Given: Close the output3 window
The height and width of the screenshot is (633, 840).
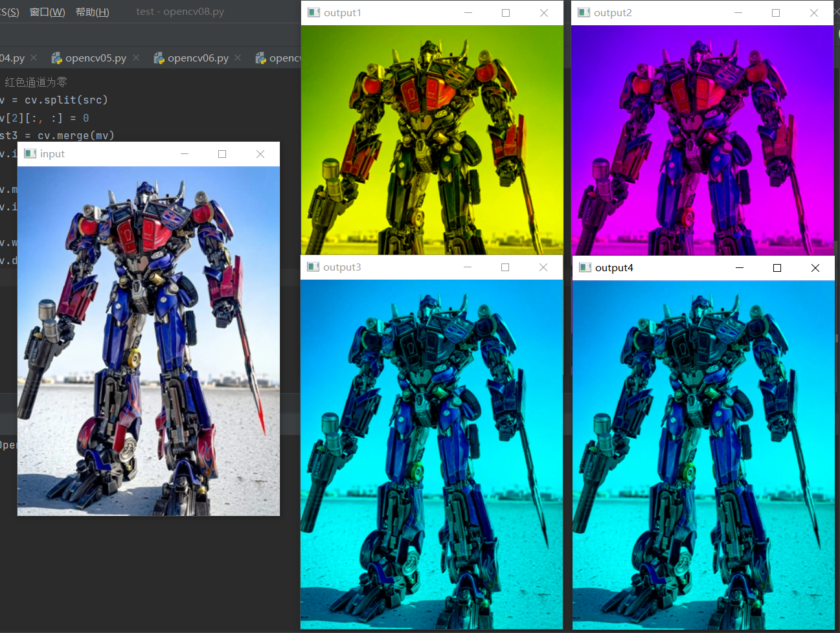Looking at the screenshot, I should (543, 267).
